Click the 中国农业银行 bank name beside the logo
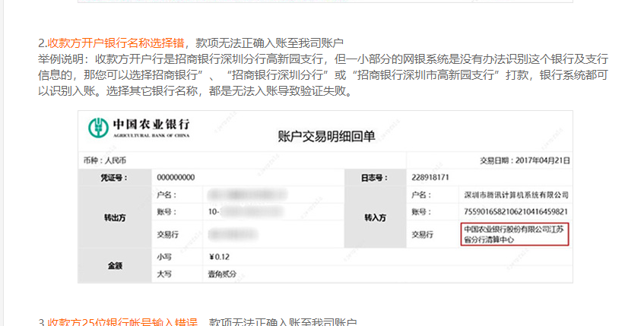The width and height of the screenshot is (644, 326). tap(151, 124)
